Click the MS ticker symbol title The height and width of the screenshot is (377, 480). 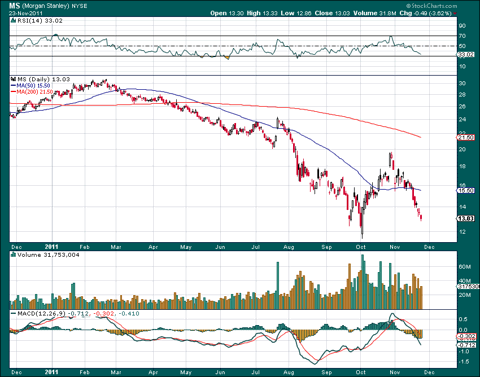(14, 6)
